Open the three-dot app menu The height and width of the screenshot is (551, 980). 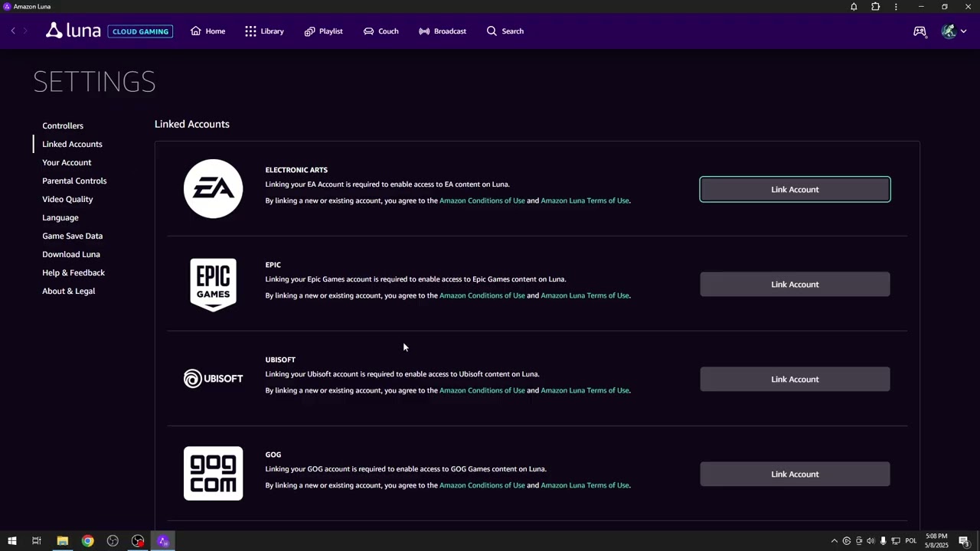point(896,7)
